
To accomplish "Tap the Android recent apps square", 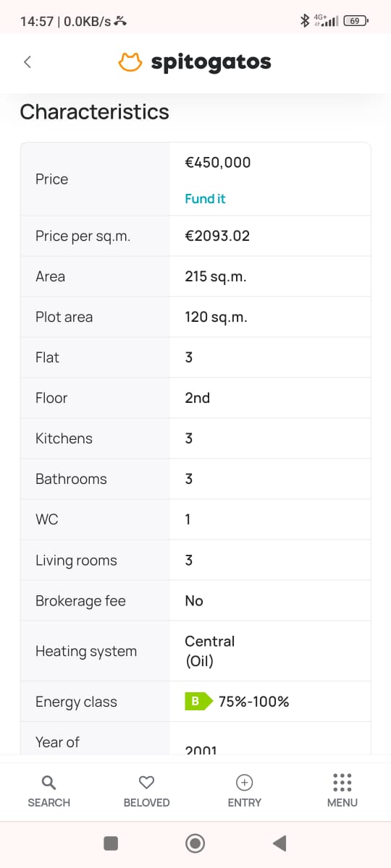I will click(x=111, y=843).
